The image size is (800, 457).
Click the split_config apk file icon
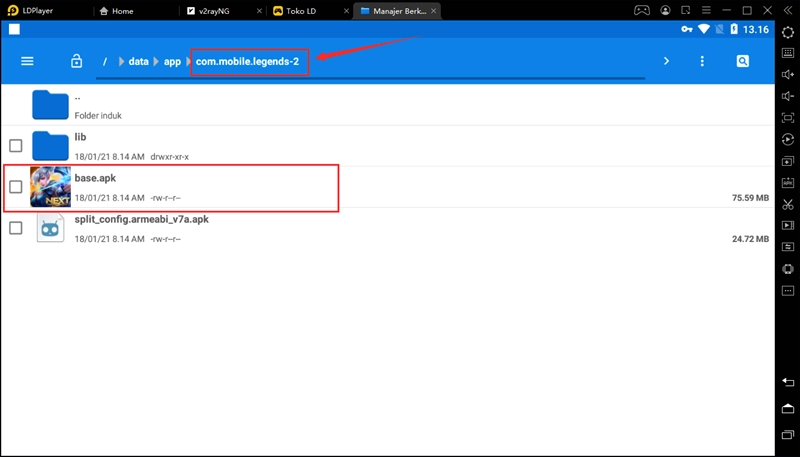[50, 227]
